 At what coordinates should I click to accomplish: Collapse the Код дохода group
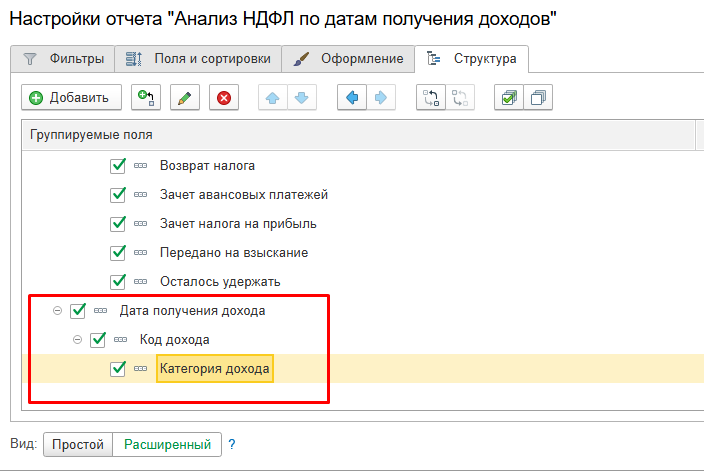click(77, 340)
